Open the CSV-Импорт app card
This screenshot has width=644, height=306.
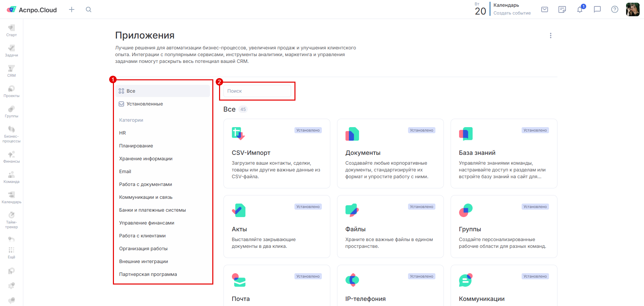(x=277, y=153)
